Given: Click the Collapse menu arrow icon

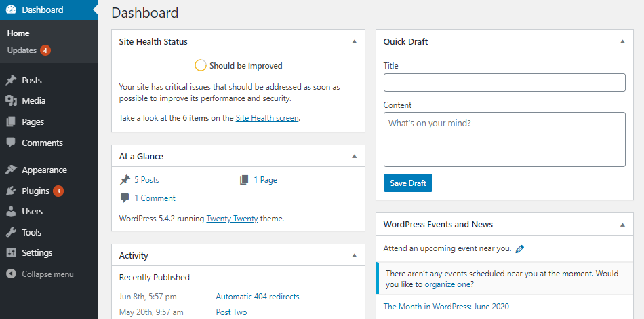Looking at the screenshot, I should (11, 274).
